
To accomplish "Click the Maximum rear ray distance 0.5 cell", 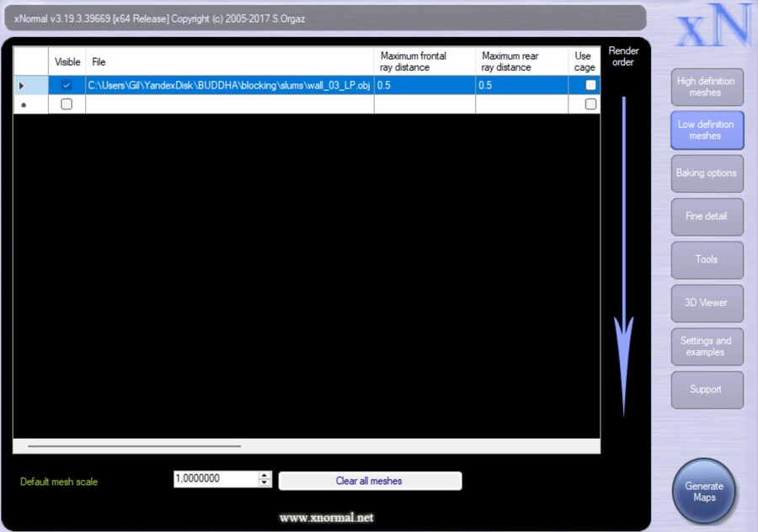I will click(522, 85).
